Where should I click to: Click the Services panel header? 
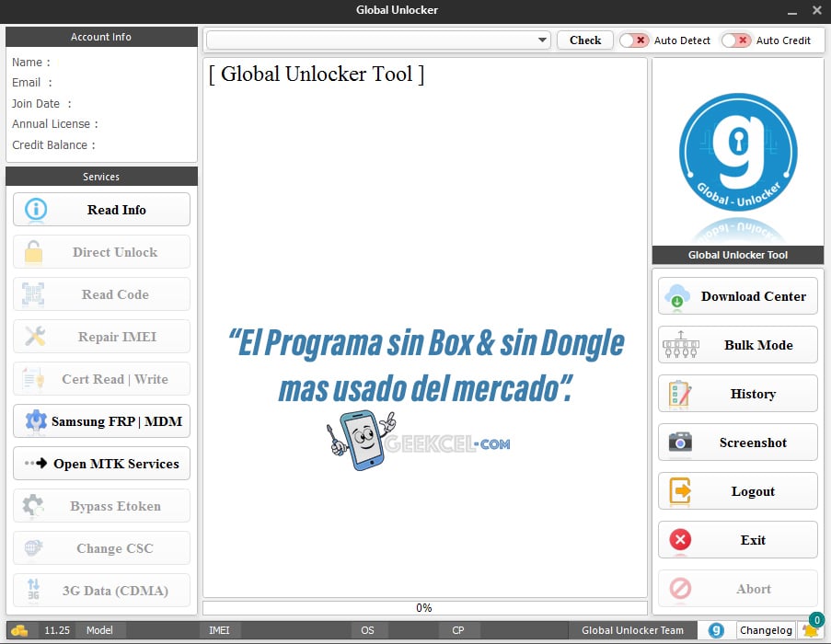101,177
